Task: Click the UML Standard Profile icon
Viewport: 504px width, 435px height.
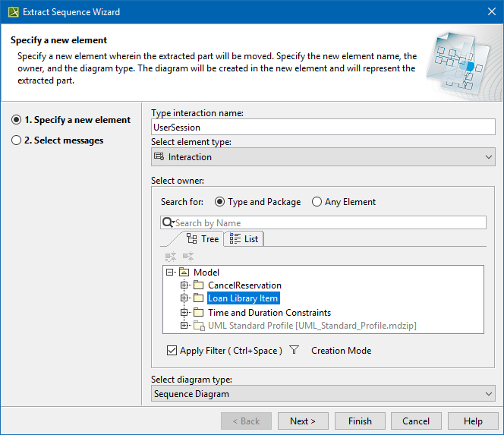Action: point(199,326)
